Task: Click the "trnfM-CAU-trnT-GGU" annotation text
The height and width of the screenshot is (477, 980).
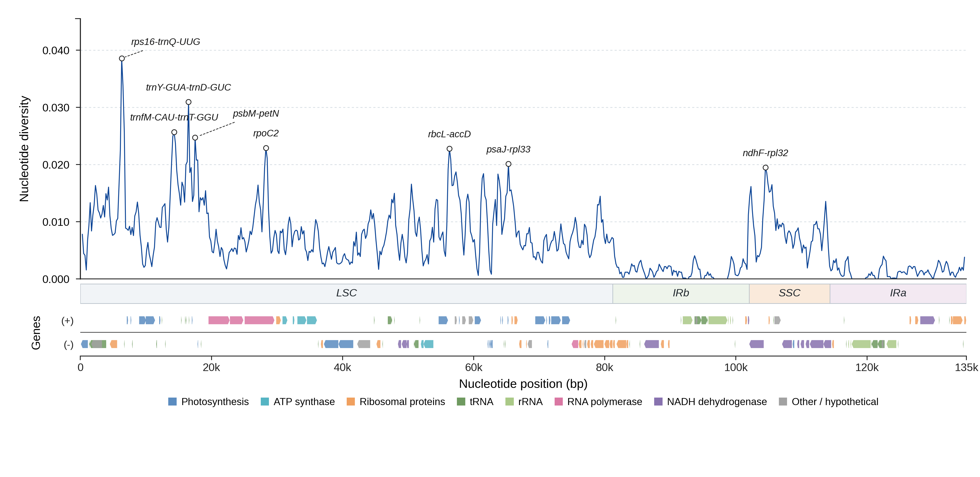Action: [x=174, y=117]
